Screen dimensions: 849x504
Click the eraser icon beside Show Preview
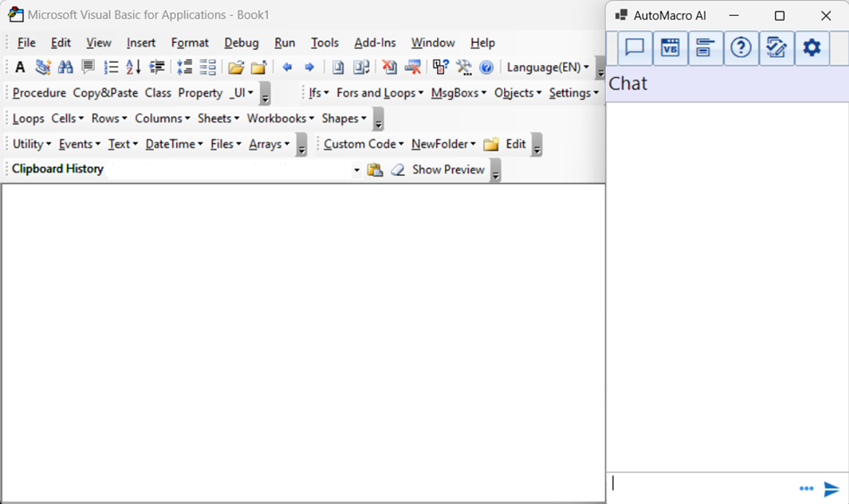[x=398, y=170]
